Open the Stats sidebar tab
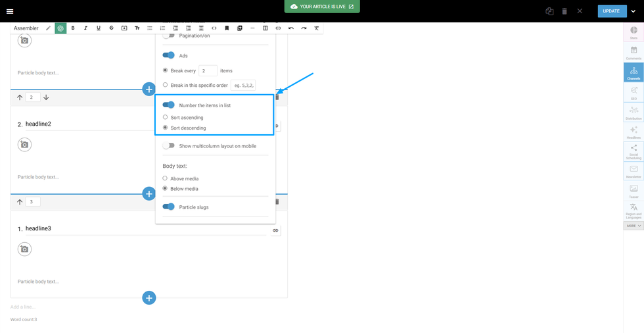 pos(633,32)
